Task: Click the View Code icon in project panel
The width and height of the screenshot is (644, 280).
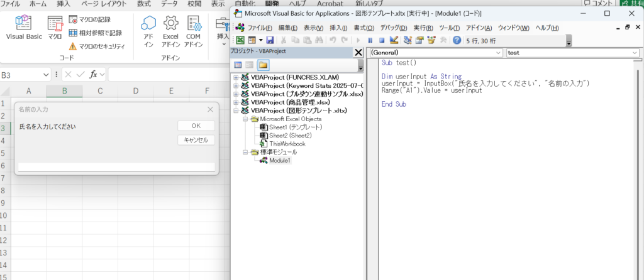Action: click(x=237, y=65)
